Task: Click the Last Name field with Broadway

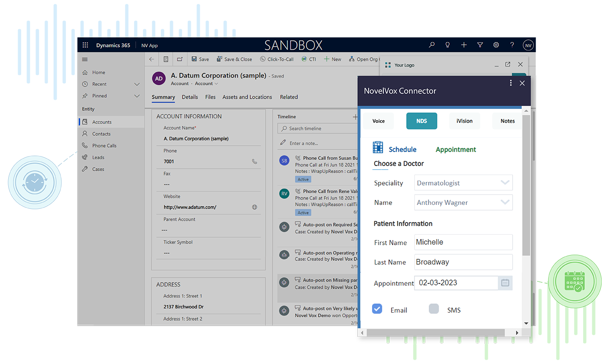Action: 463,262
